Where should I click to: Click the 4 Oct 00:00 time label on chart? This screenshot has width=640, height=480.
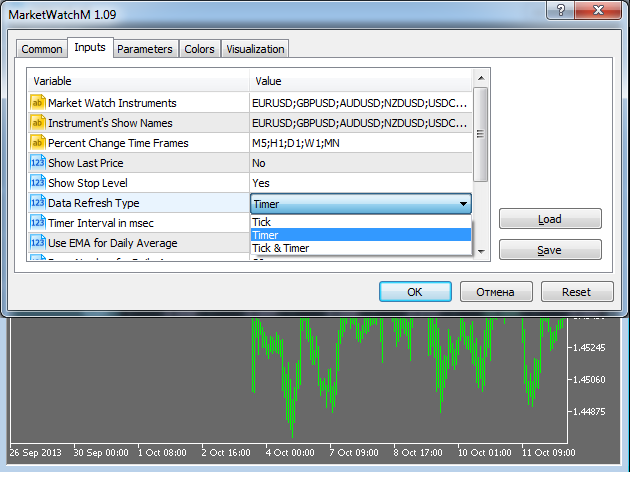point(290,453)
